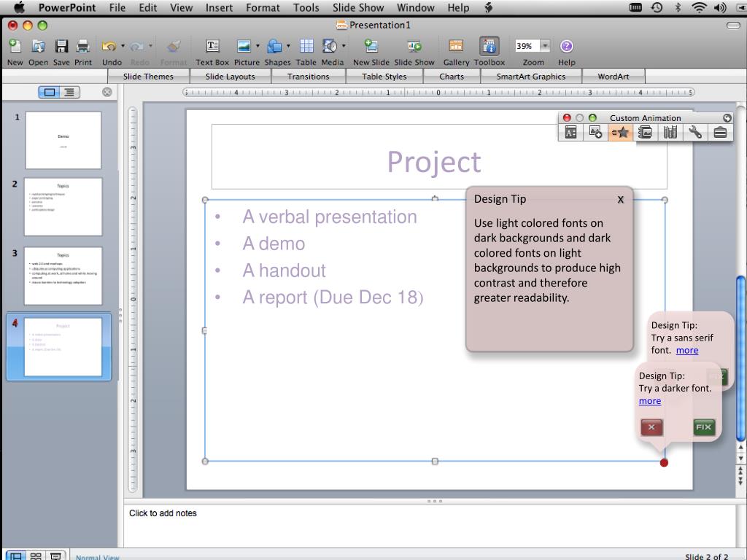Expand the Shapes dropdown arrow
Viewport: 747px width, 560px height.
pyautogui.click(x=288, y=46)
